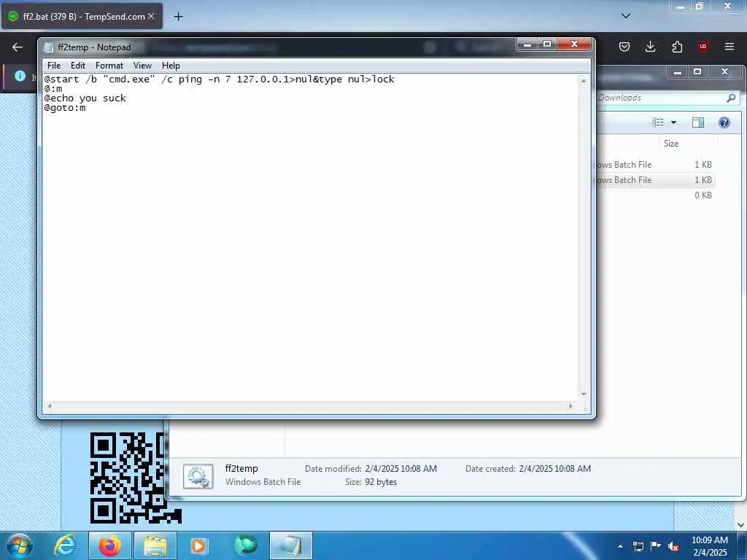Click the Size 92 bytes value
747x560 pixels.
coord(381,482)
